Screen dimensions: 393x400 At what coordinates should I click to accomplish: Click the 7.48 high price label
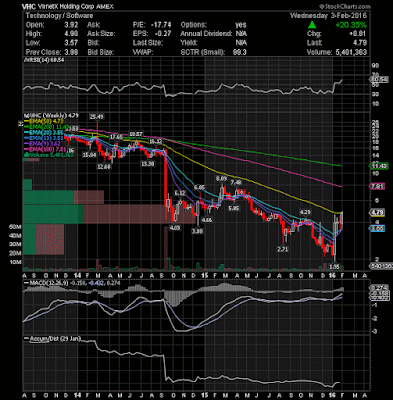click(236, 182)
